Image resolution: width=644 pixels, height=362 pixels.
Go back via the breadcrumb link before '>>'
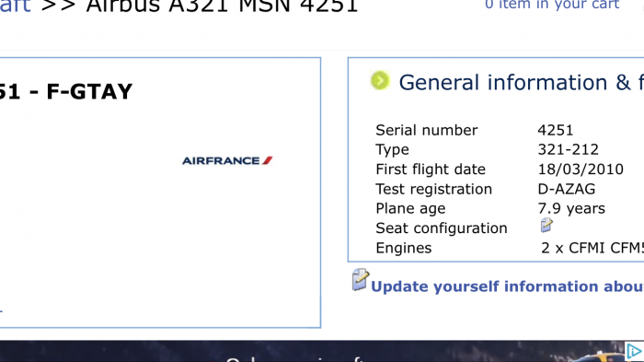tap(16, 6)
